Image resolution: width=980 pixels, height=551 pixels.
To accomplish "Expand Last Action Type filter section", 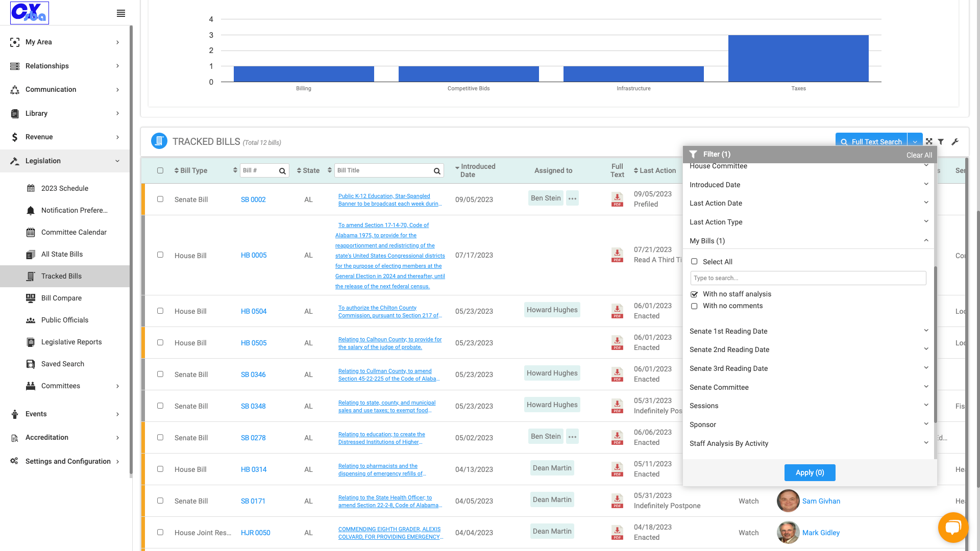I will pos(808,222).
